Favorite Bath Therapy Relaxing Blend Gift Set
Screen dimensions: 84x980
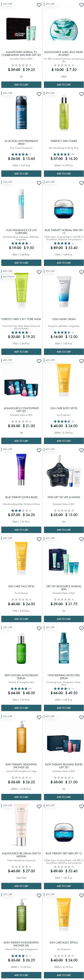[x=81, y=717]
